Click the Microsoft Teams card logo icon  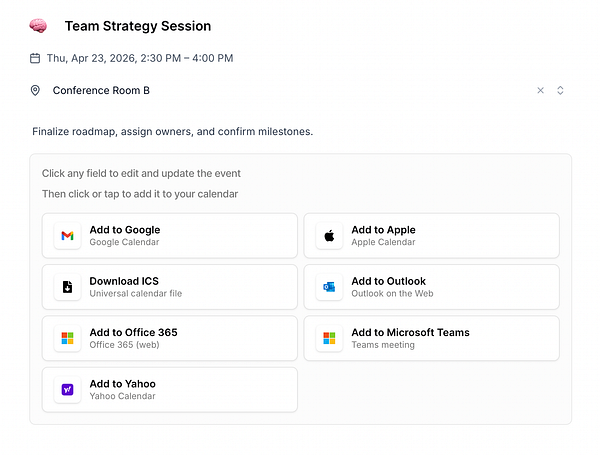(329, 339)
